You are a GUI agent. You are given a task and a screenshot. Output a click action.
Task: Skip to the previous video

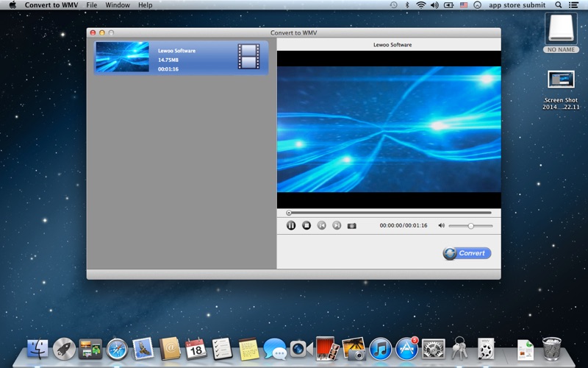coord(322,225)
